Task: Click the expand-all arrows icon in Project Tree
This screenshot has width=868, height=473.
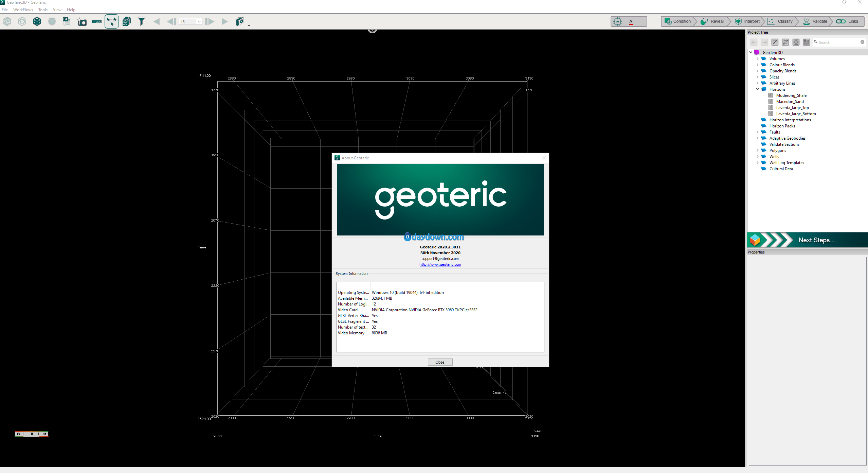Action: click(785, 42)
